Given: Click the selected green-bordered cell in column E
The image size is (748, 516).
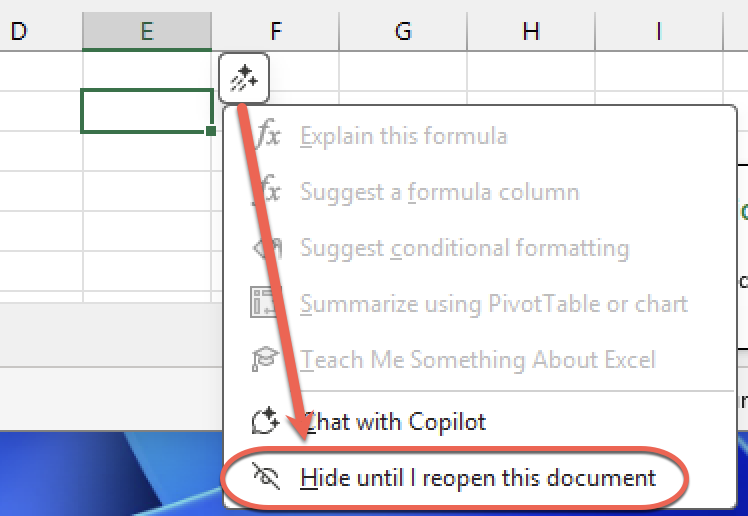Looking at the screenshot, I should [x=146, y=111].
